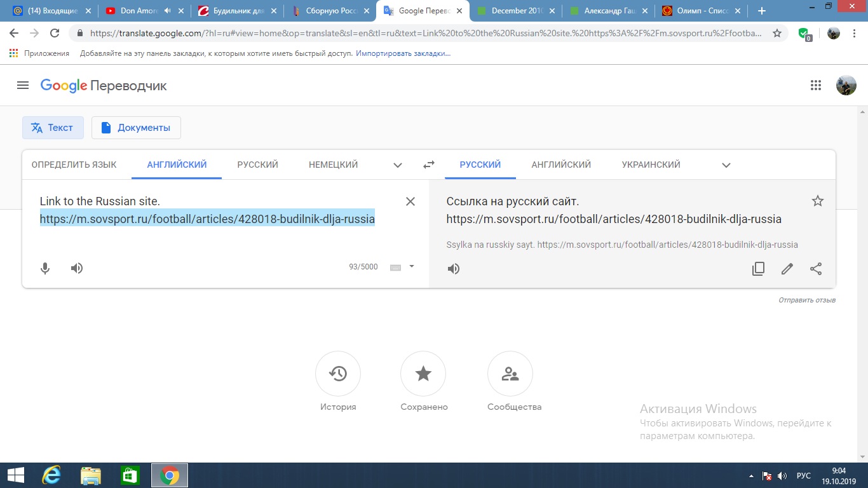
Task: Select Русский as target language
Action: 480,165
